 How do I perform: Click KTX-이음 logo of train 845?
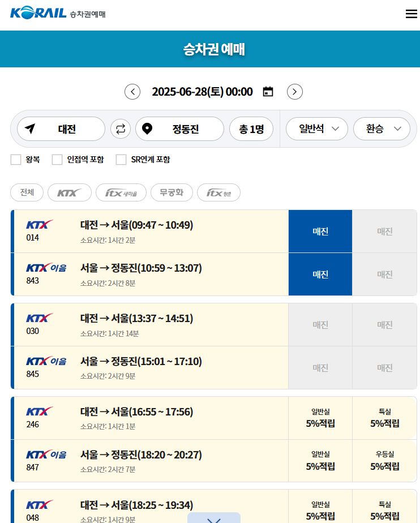click(46, 361)
